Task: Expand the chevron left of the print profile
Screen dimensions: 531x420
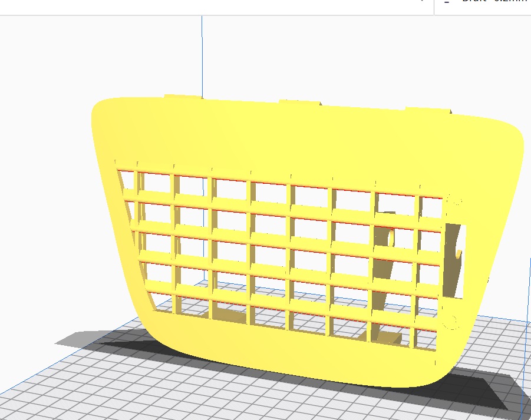Action: click(x=421, y=2)
